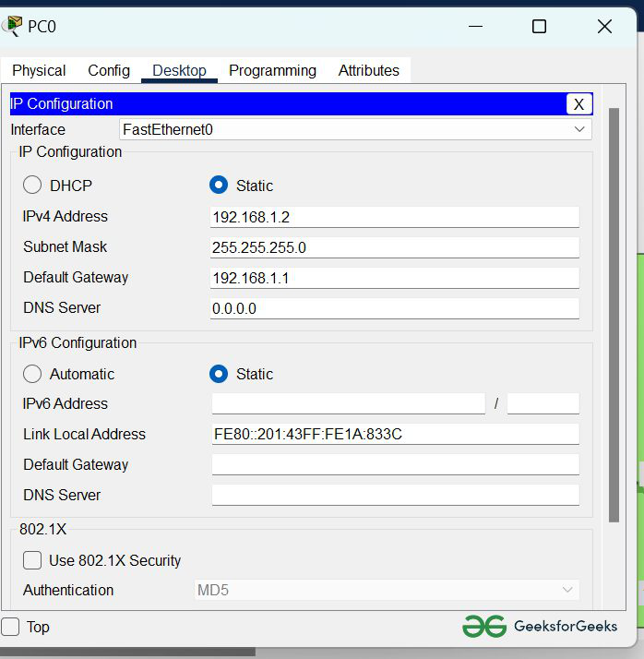This screenshot has height=659, width=644.
Task: Click the GeeksforGeeks logo
Action: coord(540,626)
